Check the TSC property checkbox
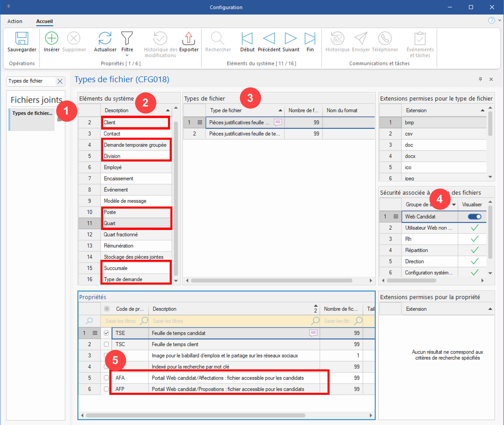 tap(107, 344)
